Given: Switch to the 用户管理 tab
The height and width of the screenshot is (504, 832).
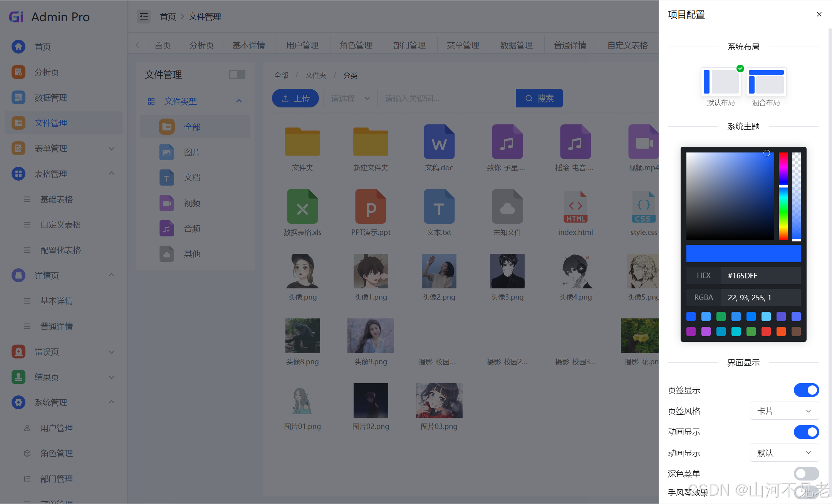Looking at the screenshot, I should (x=302, y=45).
